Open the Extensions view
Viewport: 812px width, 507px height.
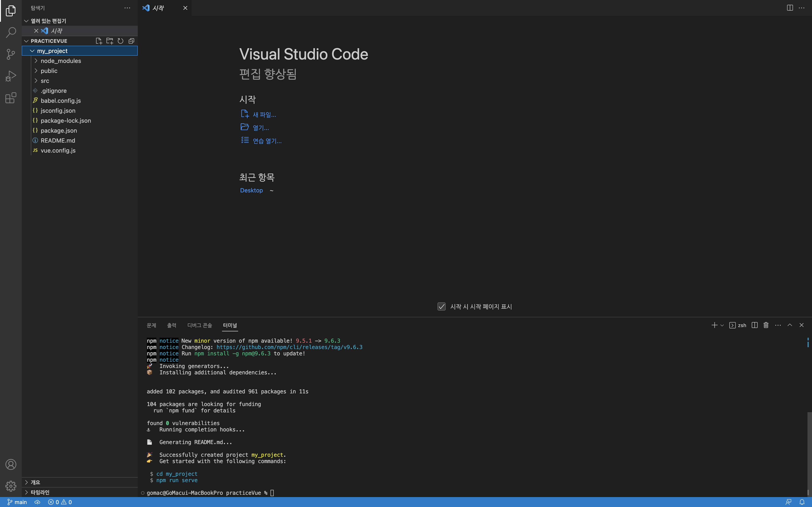(x=11, y=98)
